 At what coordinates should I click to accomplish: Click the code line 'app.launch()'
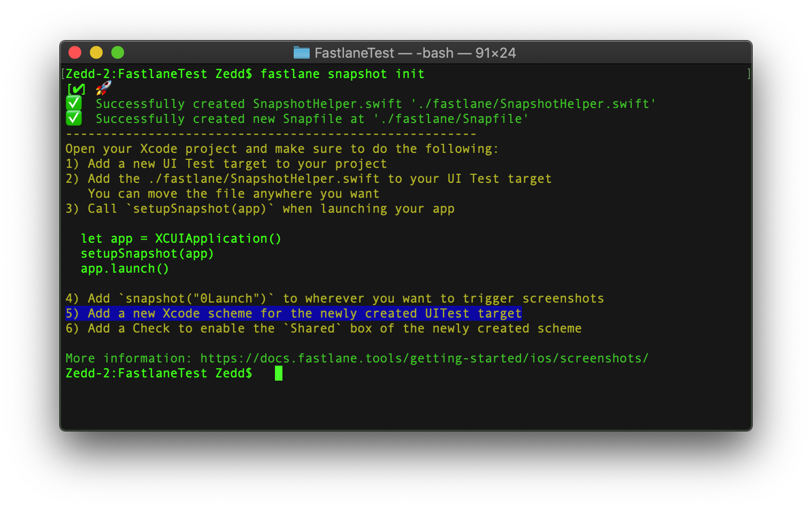coord(125,268)
